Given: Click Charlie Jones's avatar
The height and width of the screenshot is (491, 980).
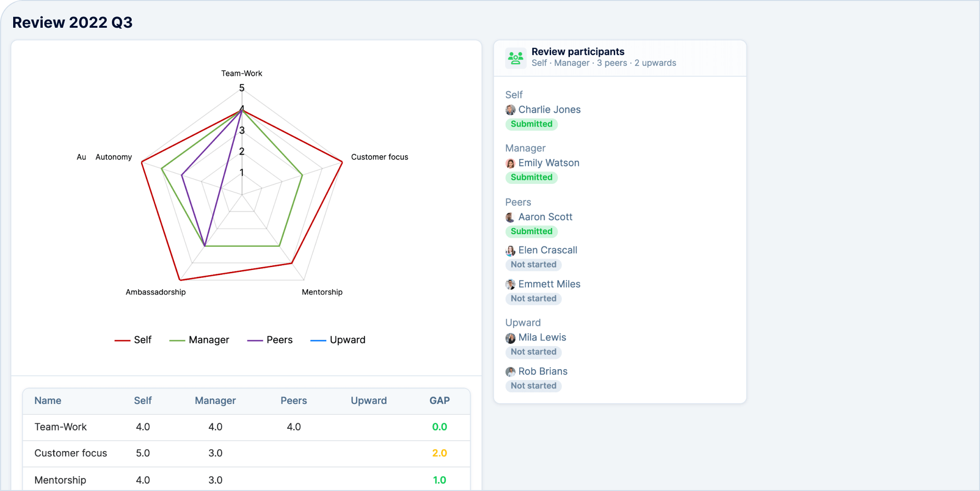Looking at the screenshot, I should point(510,110).
